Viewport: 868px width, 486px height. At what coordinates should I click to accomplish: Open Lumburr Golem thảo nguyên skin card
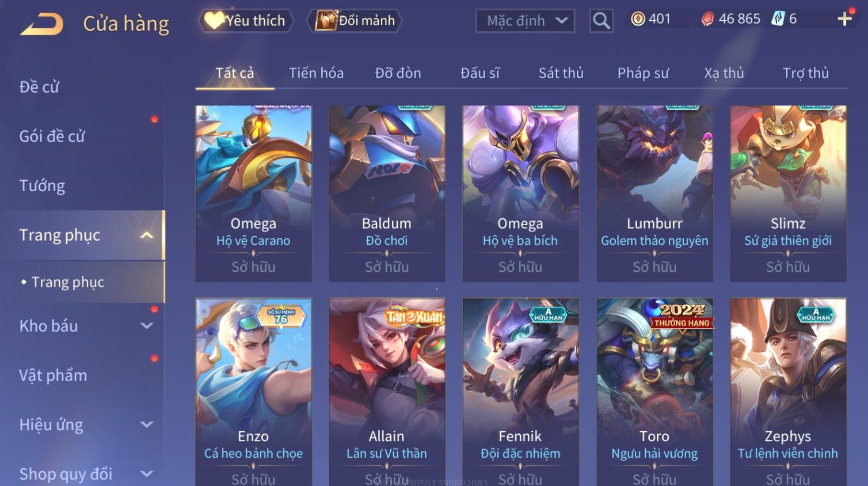(654, 193)
